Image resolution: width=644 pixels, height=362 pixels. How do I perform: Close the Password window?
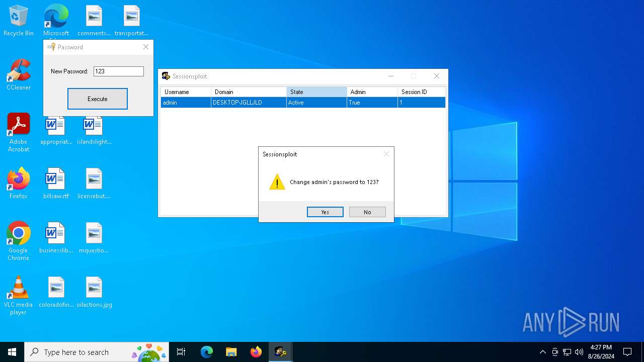point(146,47)
